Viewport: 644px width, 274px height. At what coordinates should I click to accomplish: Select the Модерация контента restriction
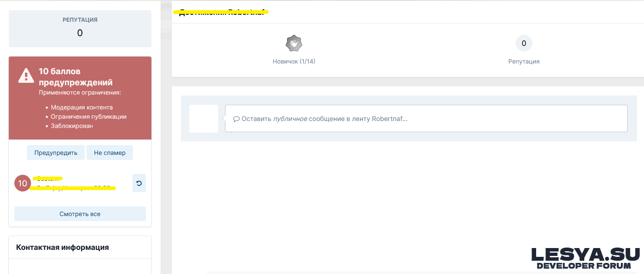click(x=81, y=108)
